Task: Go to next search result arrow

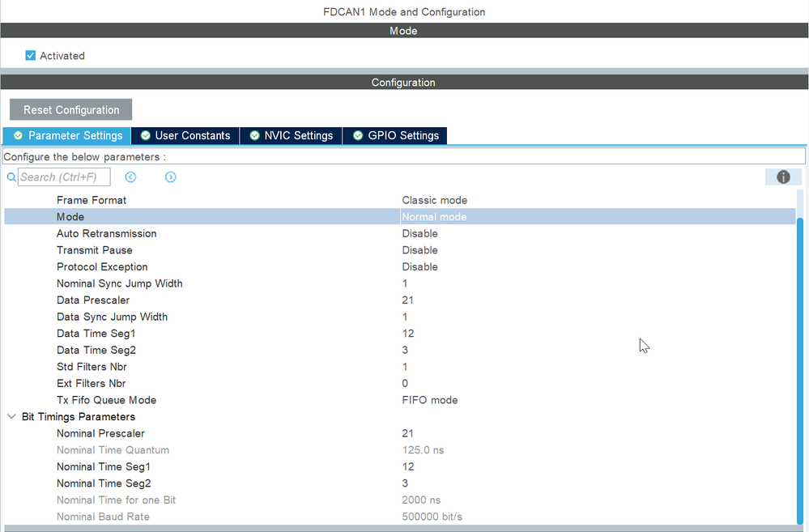Action: [170, 177]
